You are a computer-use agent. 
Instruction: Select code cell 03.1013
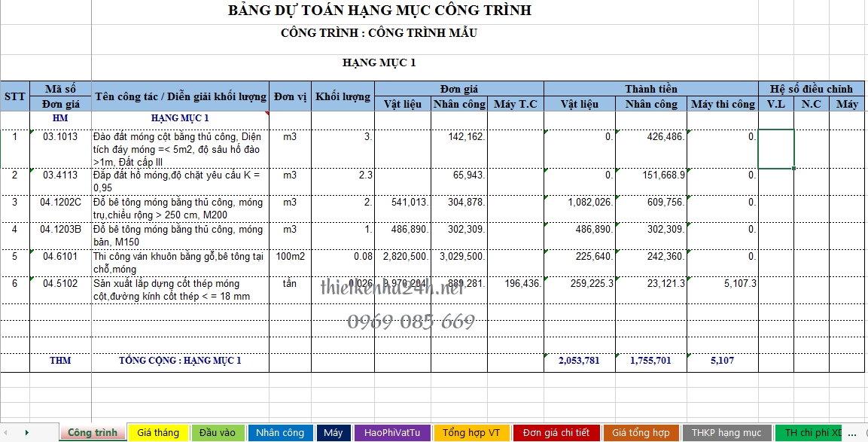61,149
